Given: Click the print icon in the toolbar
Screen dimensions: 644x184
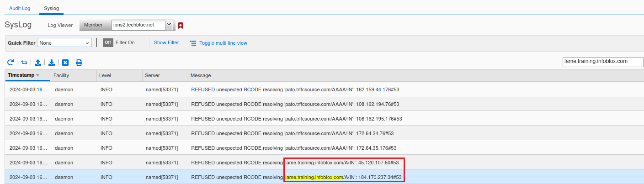Looking at the screenshot, I should tap(79, 63).
